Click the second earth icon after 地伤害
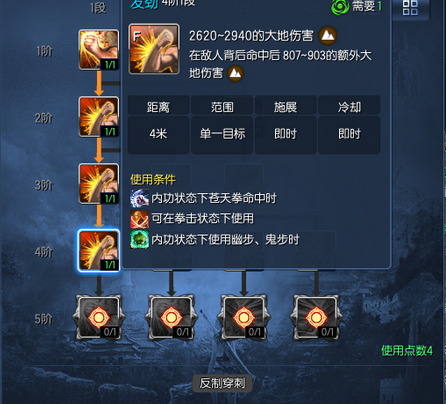 click(x=235, y=73)
